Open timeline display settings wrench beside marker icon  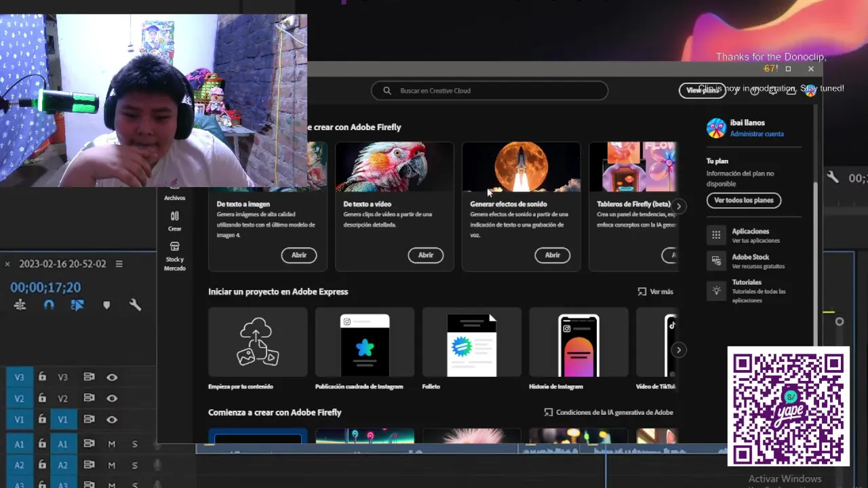(x=135, y=305)
